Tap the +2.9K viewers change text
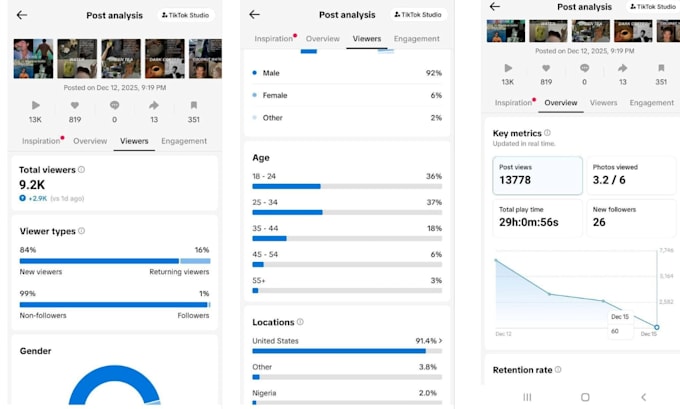 (37, 198)
